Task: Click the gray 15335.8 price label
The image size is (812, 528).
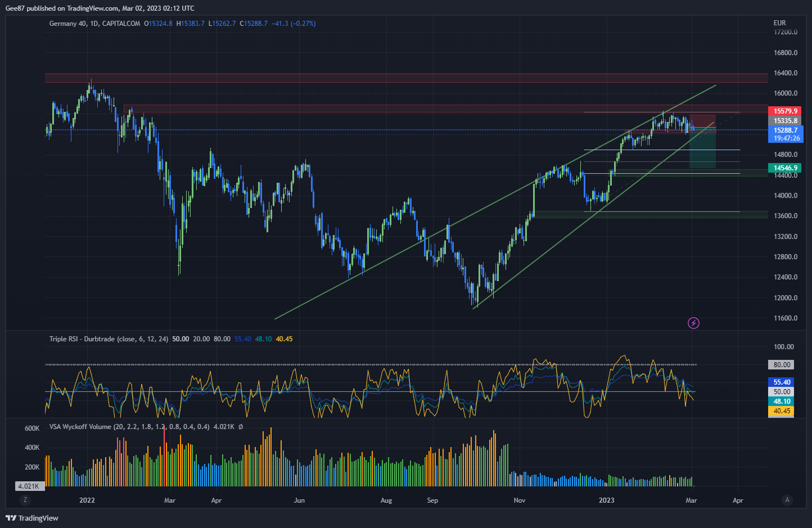Action: tap(786, 121)
